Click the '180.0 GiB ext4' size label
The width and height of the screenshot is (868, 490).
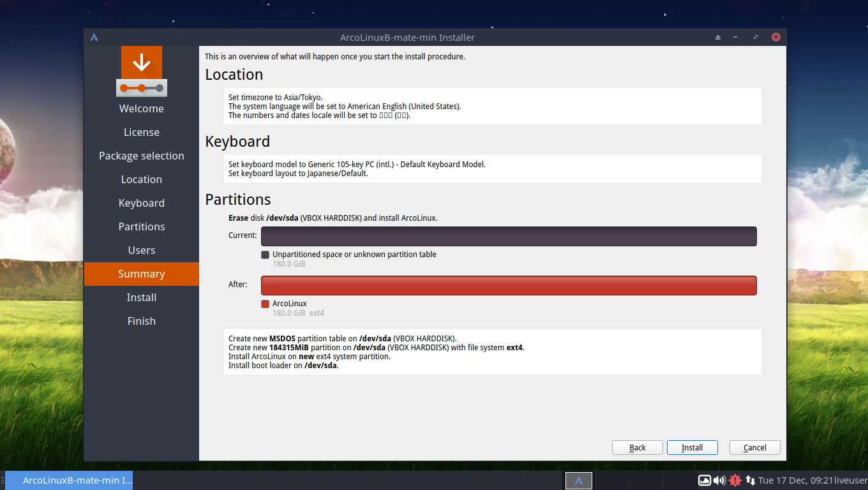click(x=299, y=313)
